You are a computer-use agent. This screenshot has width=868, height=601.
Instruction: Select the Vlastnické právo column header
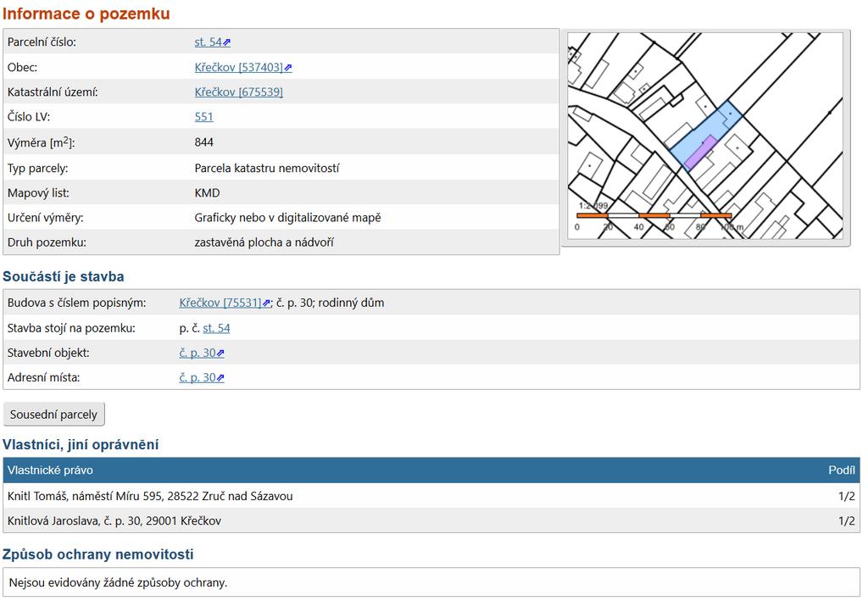(50, 470)
